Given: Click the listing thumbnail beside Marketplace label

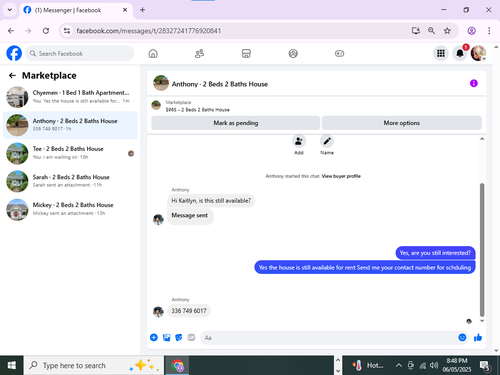Looking at the screenshot, I should [x=156, y=105].
